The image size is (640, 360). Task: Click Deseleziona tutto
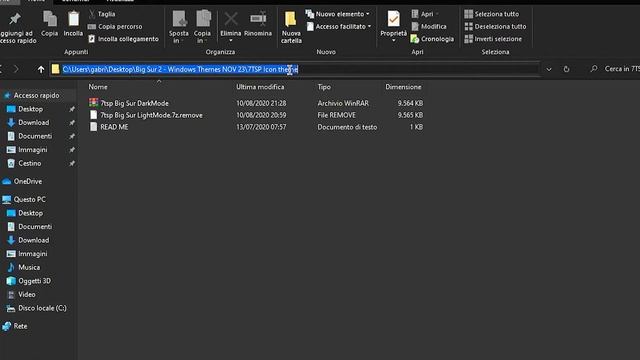click(x=495, y=27)
